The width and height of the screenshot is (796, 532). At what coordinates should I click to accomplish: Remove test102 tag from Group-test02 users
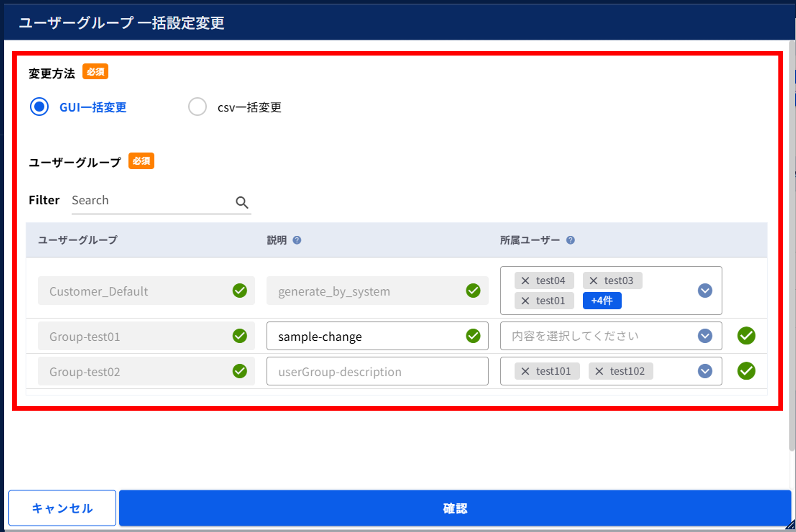point(599,371)
